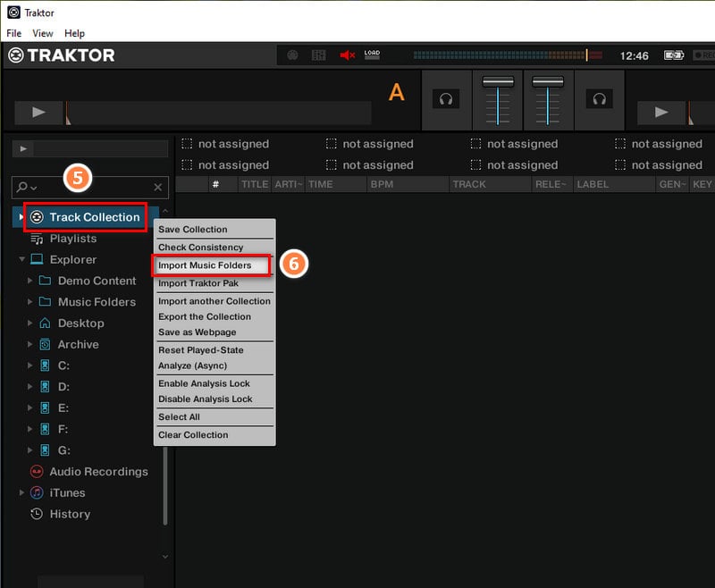
Task: Click the Desktop home icon
Action: (46, 323)
